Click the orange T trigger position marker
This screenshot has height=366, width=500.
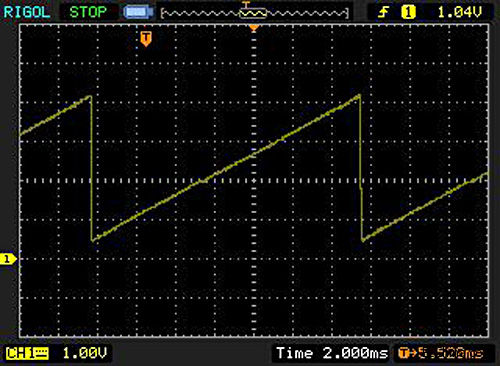pyautogui.click(x=146, y=39)
